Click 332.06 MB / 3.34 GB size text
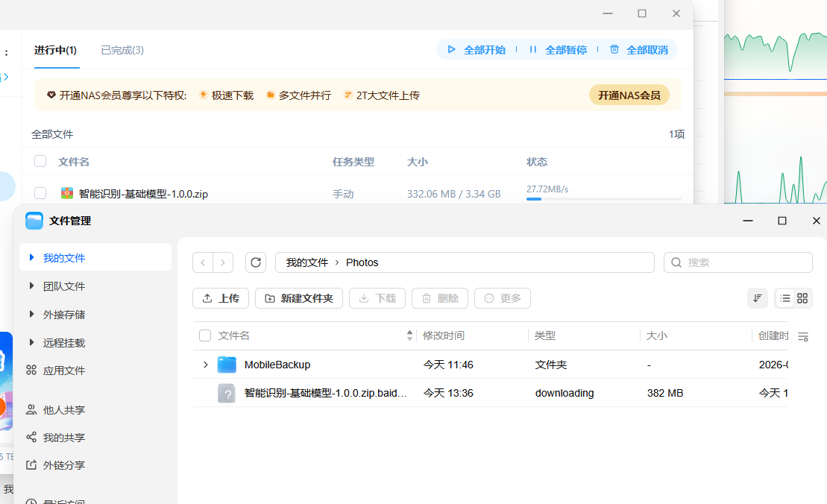Screen dimensions: 827x504 (453, 194)
